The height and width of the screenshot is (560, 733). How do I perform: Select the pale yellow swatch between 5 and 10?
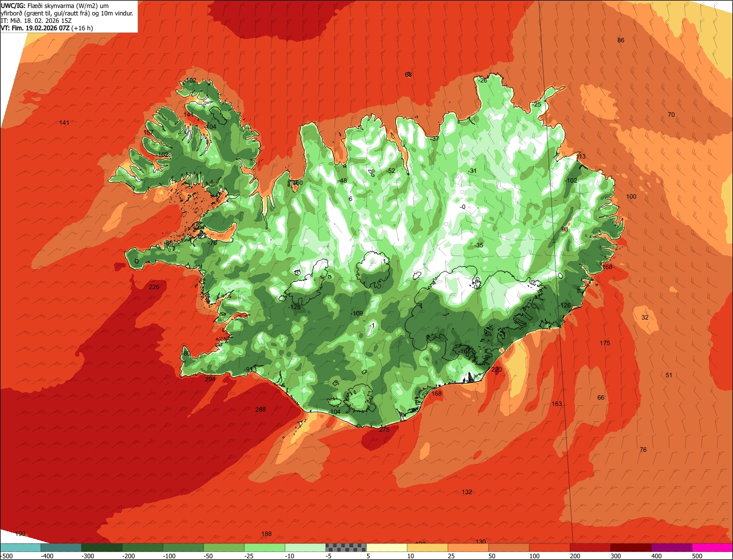point(387,547)
